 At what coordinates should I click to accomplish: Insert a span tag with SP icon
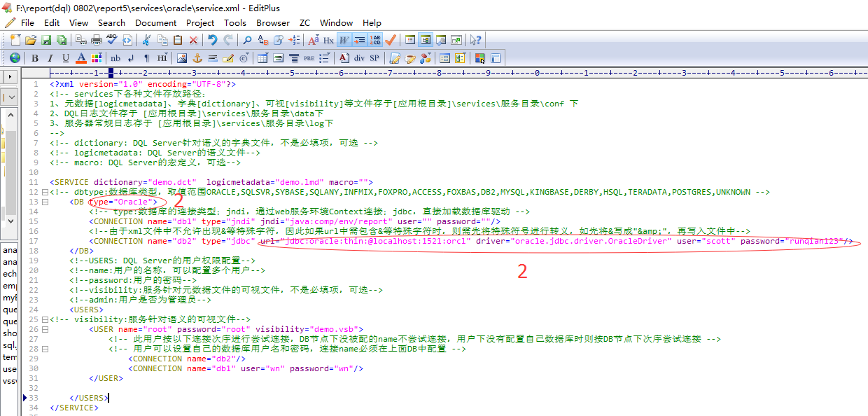tap(374, 58)
